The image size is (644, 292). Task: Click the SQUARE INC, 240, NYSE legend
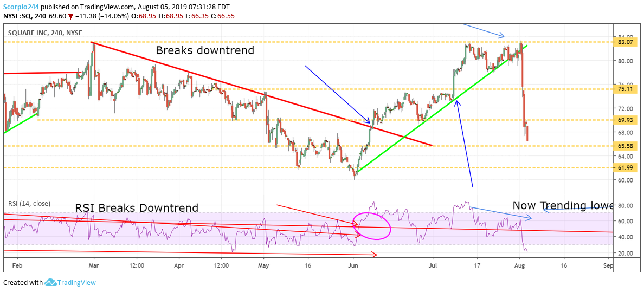45,33
